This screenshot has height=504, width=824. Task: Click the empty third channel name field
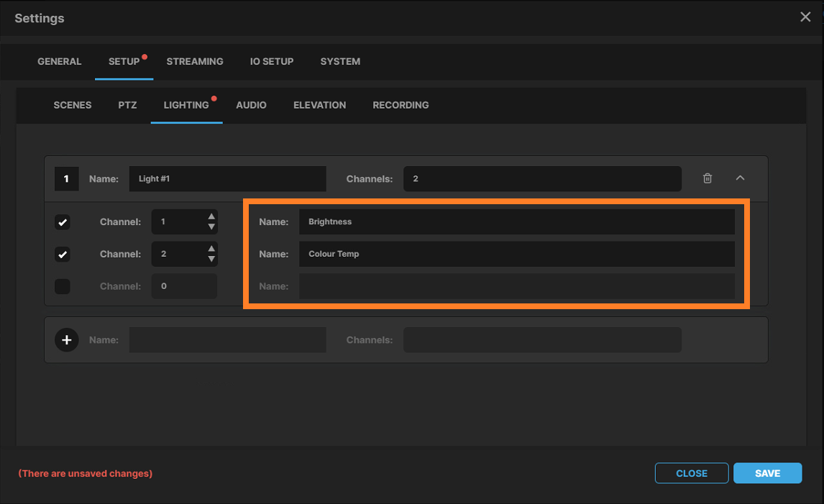pyautogui.click(x=517, y=286)
